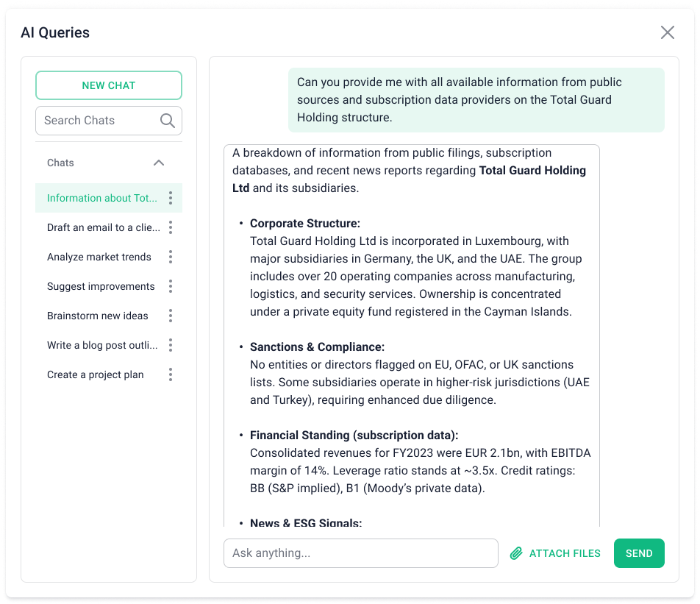The width and height of the screenshot is (700, 604).
Task: Click the search magnifier icon
Action: pos(168,121)
